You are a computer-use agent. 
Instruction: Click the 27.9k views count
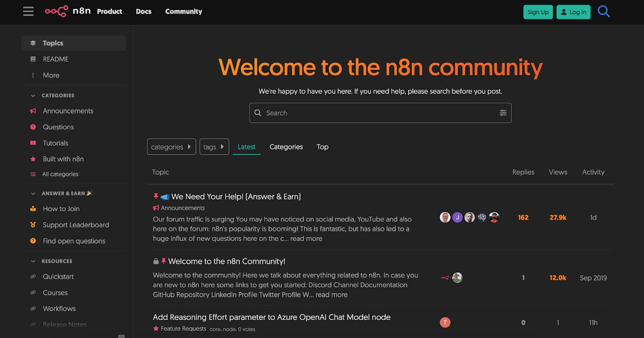click(558, 217)
